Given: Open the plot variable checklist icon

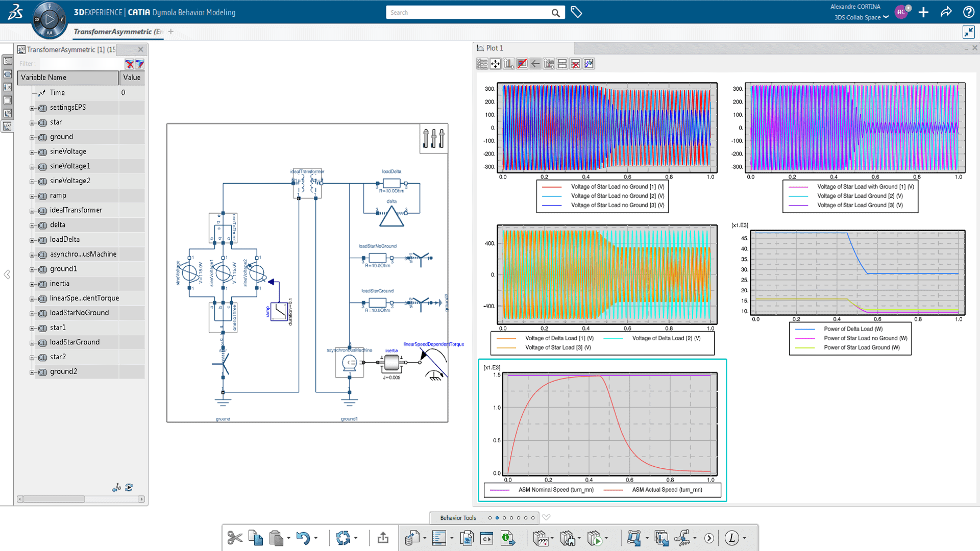Looking at the screenshot, I should (x=482, y=64).
